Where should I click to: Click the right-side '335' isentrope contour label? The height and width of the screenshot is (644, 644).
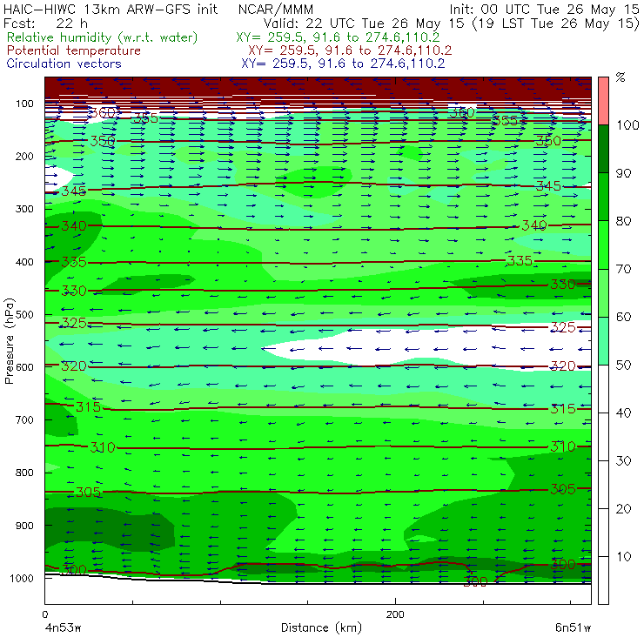[520, 260]
